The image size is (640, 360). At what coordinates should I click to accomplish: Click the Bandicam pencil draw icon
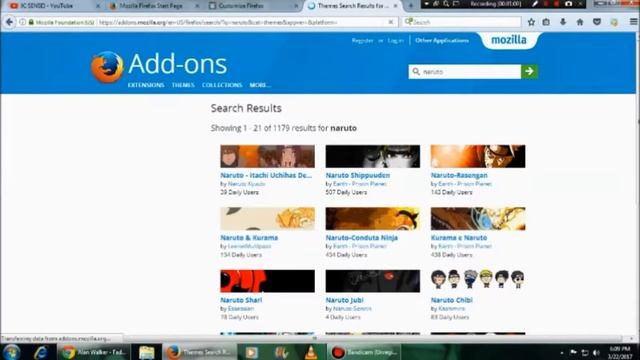click(x=535, y=4)
